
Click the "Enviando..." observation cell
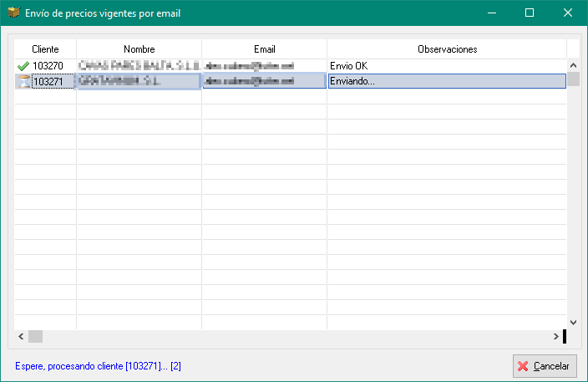click(x=447, y=81)
